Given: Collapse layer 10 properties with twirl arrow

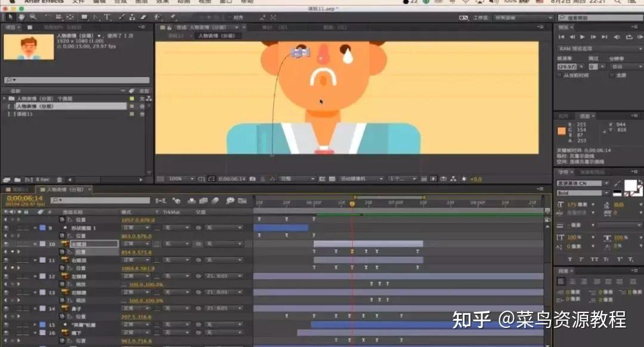Looking at the screenshot, I should (35, 244).
